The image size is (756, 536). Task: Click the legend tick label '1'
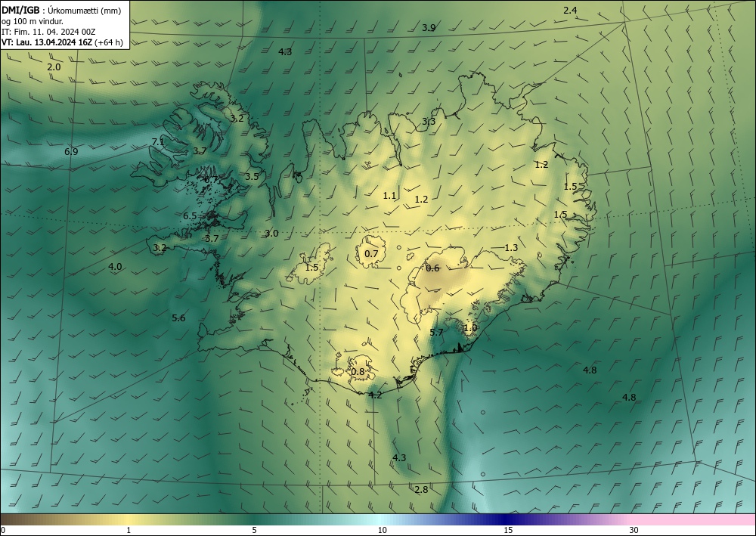[x=129, y=531]
